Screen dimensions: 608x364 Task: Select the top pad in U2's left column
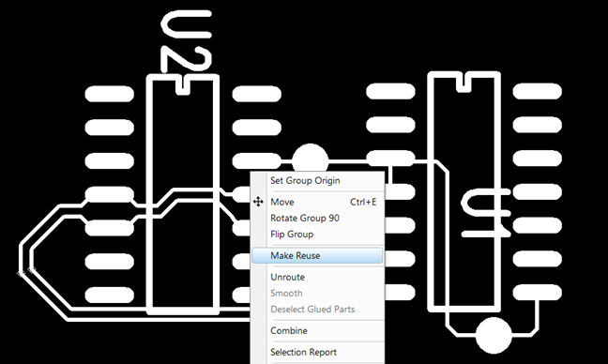click(110, 94)
